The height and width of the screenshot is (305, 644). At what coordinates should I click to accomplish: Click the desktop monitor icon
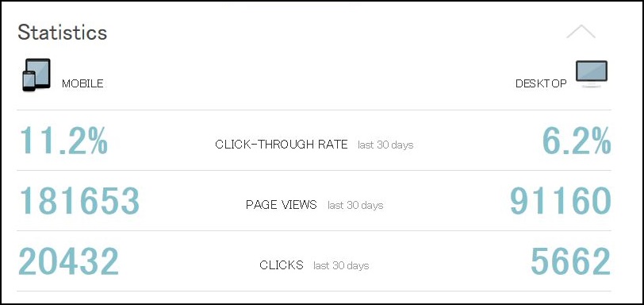(592, 74)
